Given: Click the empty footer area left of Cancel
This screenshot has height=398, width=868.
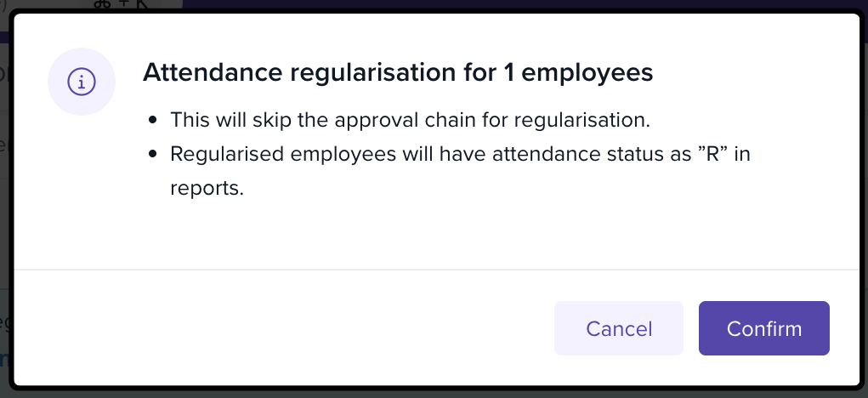Looking at the screenshot, I should tap(281, 328).
